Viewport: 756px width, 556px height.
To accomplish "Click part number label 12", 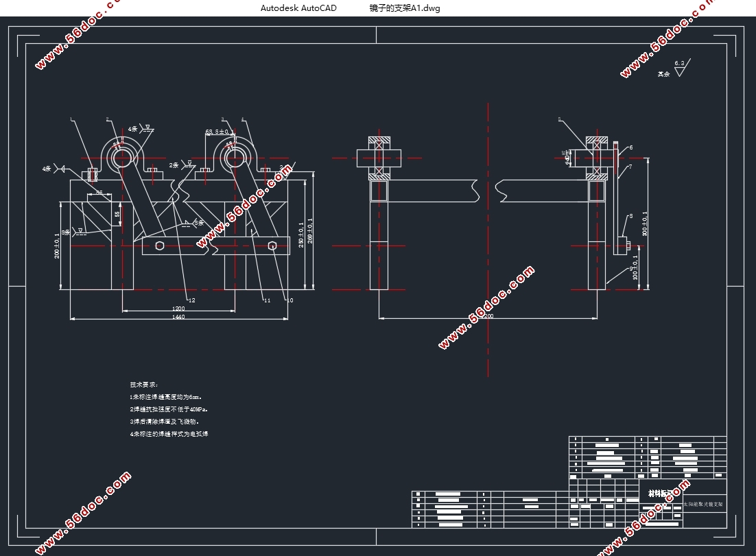I will (x=192, y=300).
